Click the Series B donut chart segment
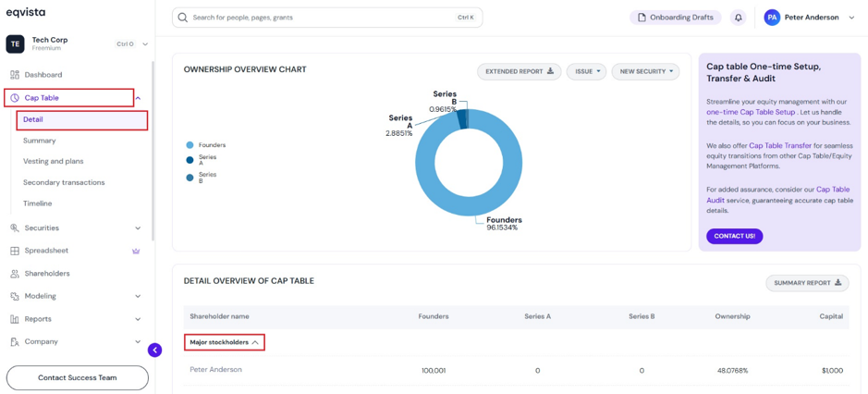The height and width of the screenshot is (394, 868). tap(467, 118)
